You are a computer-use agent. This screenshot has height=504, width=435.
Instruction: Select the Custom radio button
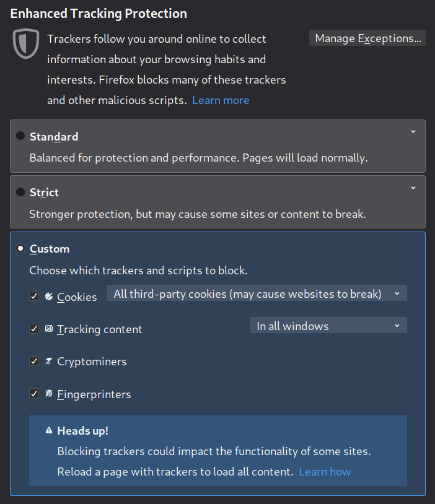[20, 248]
